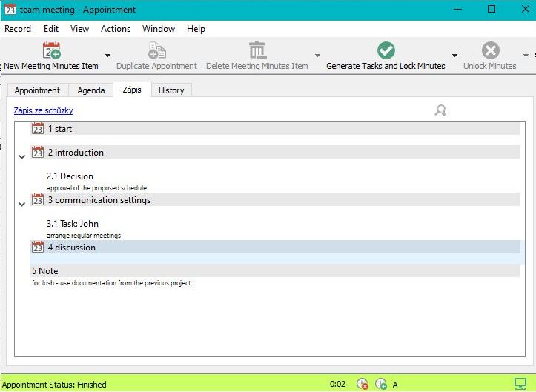Click the clock icon with red X in status bar
This screenshot has width=536, height=392.
point(362,384)
